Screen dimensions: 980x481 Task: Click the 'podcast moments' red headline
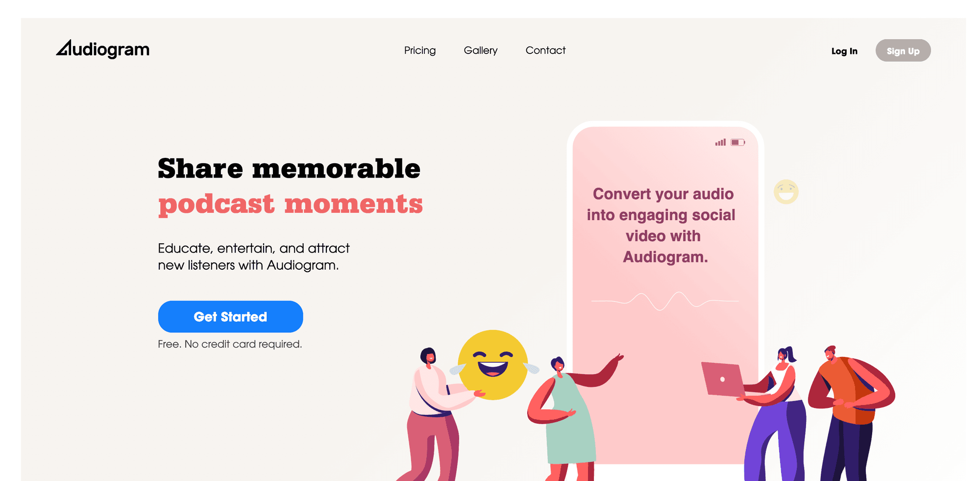coord(291,204)
